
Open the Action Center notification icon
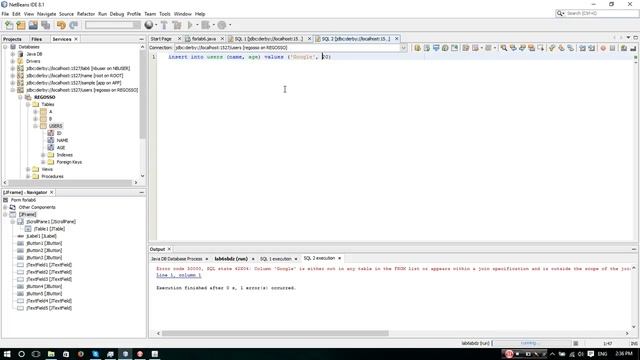click(x=591, y=354)
